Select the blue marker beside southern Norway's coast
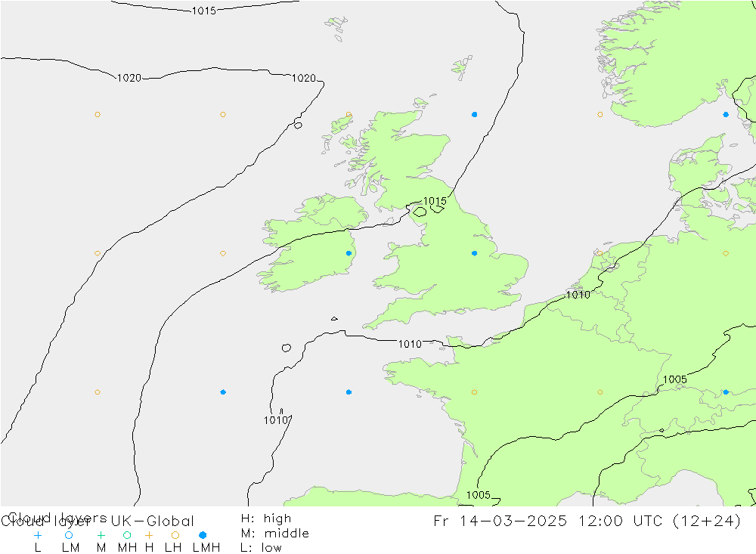This screenshot has width=756, height=554. [726, 114]
